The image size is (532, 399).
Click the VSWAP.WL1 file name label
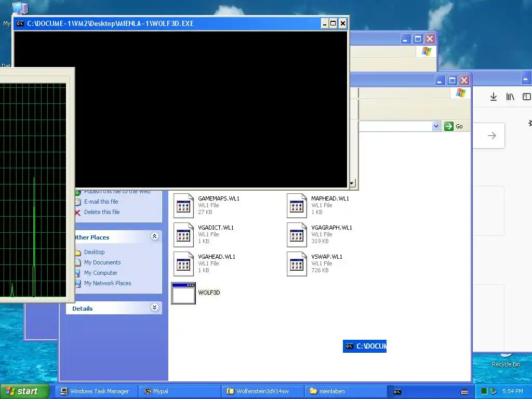[x=327, y=257]
